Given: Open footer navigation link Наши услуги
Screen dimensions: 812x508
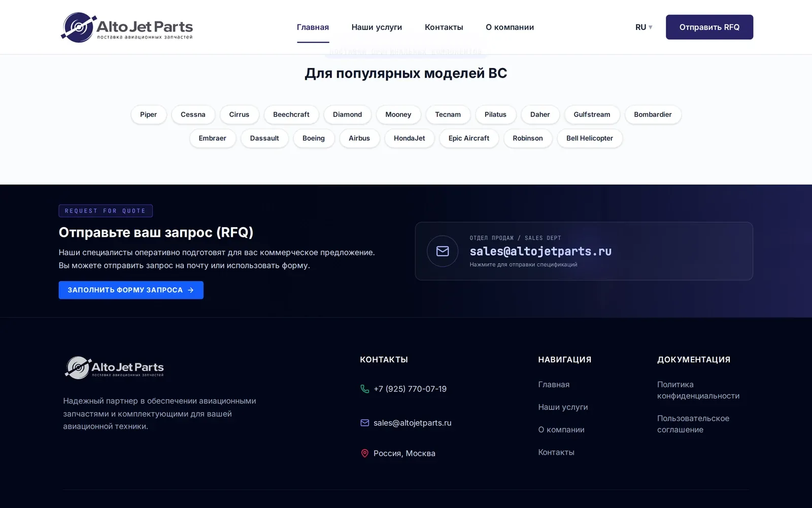Looking at the screenshot, I should click(x=563, y=407).
